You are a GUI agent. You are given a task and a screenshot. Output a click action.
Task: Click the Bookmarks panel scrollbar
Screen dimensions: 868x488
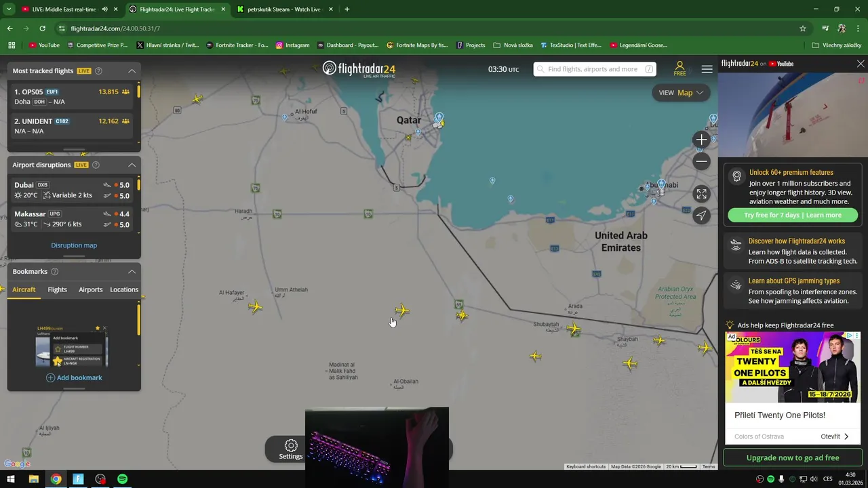(x=139, y=319)
